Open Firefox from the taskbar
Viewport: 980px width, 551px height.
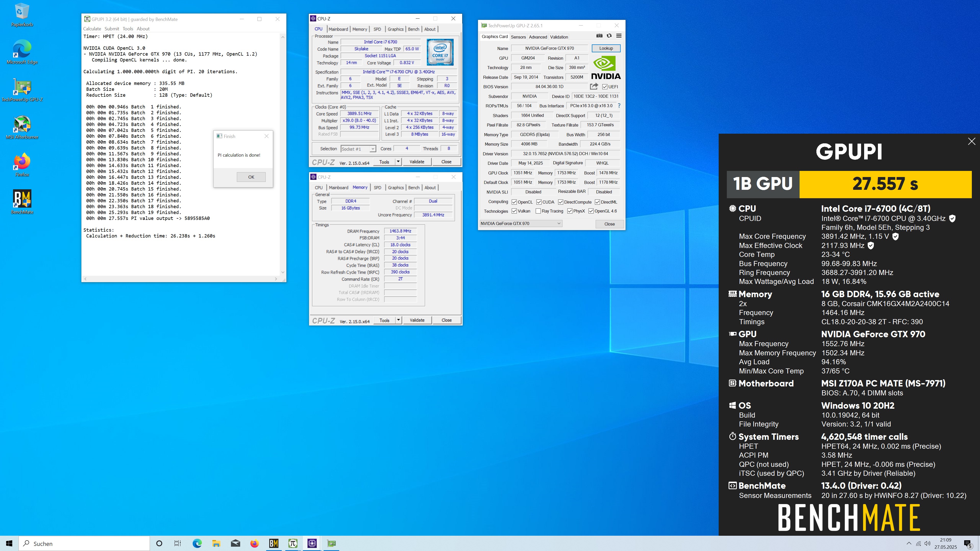click(x=254, y=543)
